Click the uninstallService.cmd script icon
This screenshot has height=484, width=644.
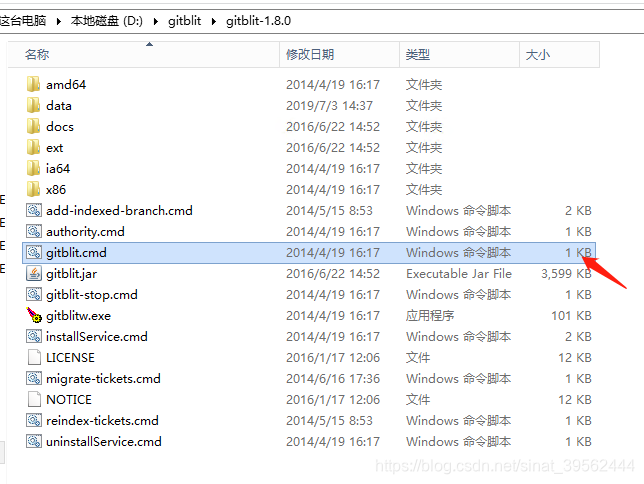click(34, 441)
